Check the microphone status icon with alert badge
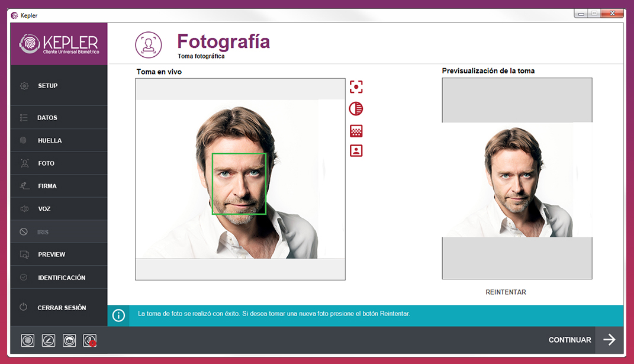 (89, 340)
